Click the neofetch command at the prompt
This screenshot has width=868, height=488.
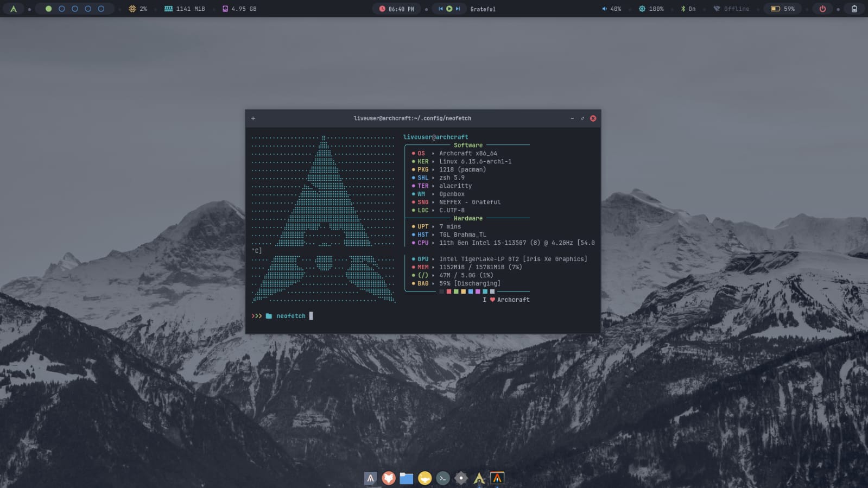coord(291,316)
